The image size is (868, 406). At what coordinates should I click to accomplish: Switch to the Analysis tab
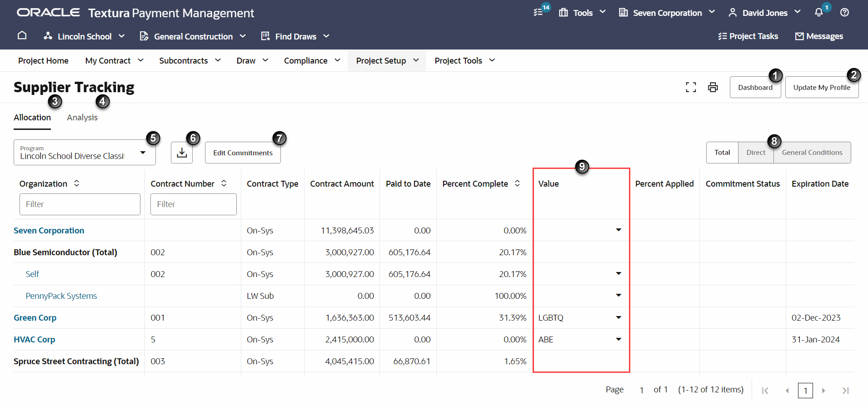click(82, 117)
